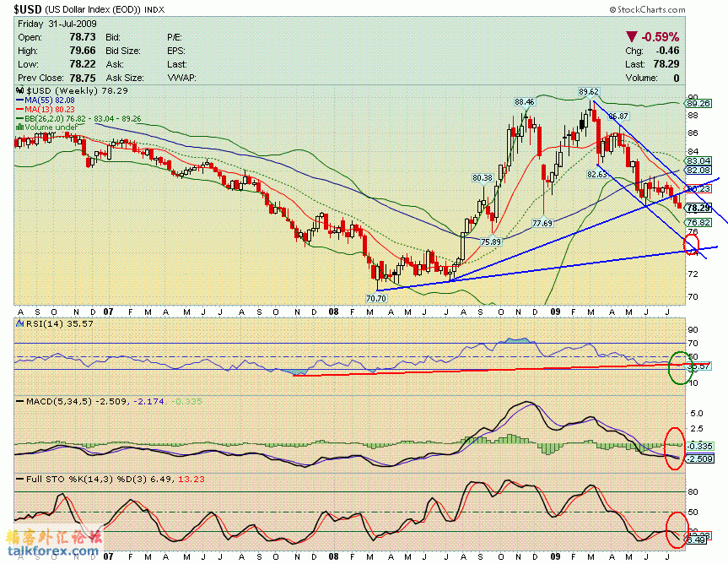
Task: Click the 76.82 lower band axis tag
Action: [x=698, y=223]
